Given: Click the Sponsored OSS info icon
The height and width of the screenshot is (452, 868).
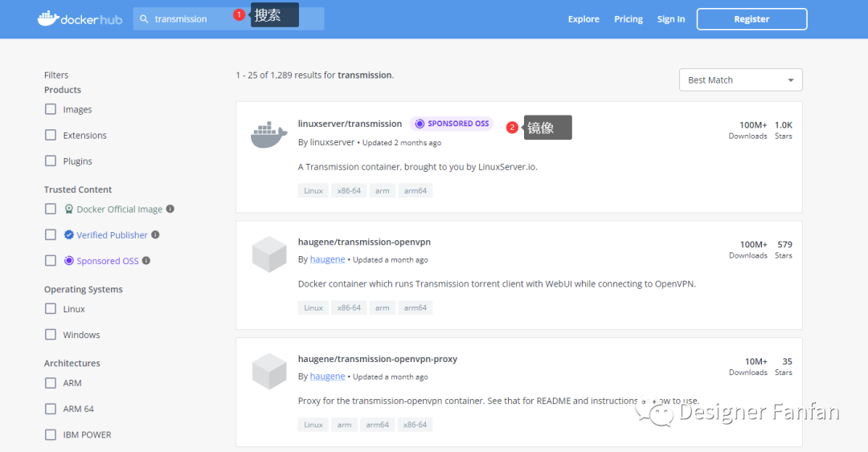Looking at the screenshot, I should (x=146, y=260).
